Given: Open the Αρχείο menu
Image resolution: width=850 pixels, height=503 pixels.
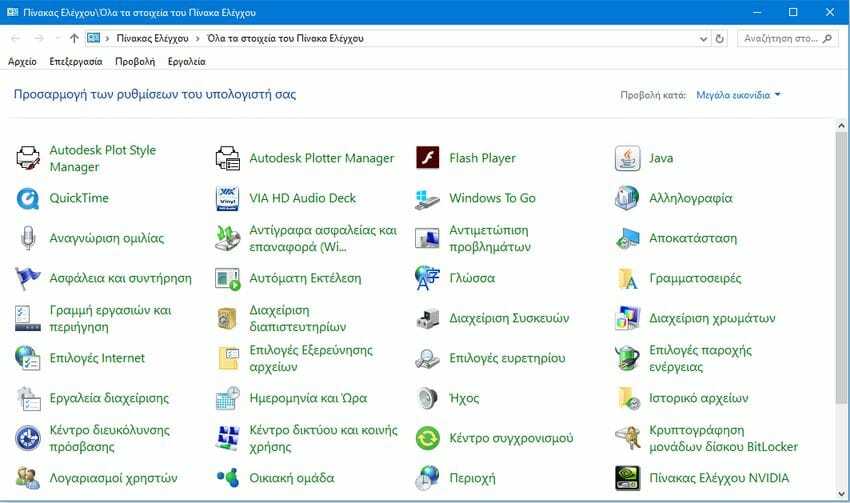Looking at the screenshot, I should [22, 62].
